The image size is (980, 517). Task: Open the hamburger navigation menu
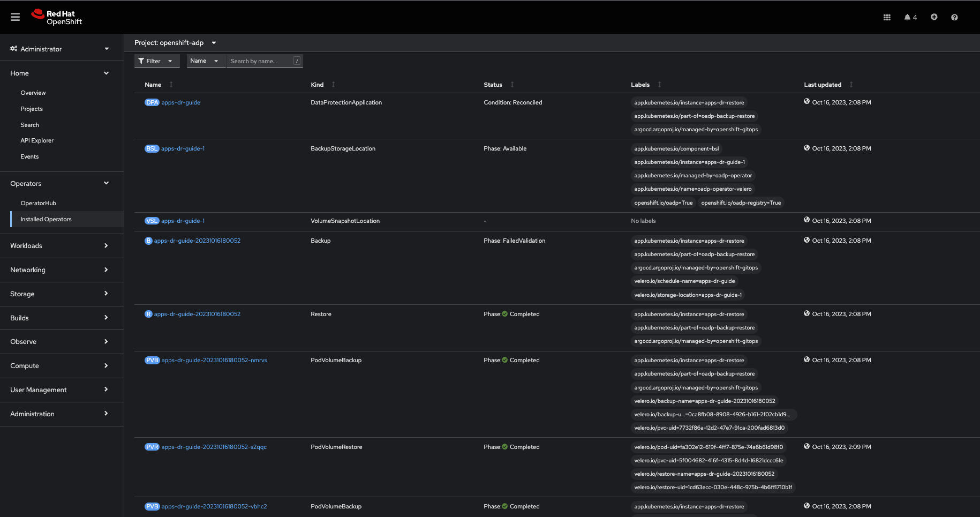pyautogui.click(x=15, y=17)
